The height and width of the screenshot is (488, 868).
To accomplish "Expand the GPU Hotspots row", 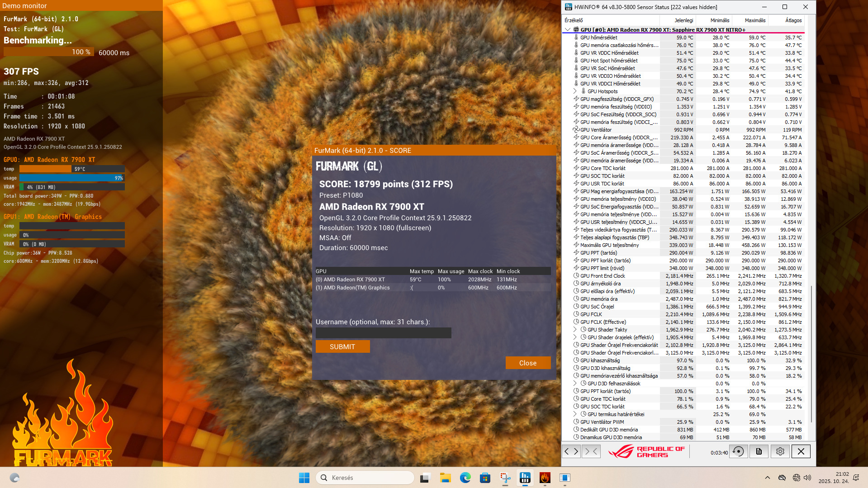I will (x=575, y=91).
